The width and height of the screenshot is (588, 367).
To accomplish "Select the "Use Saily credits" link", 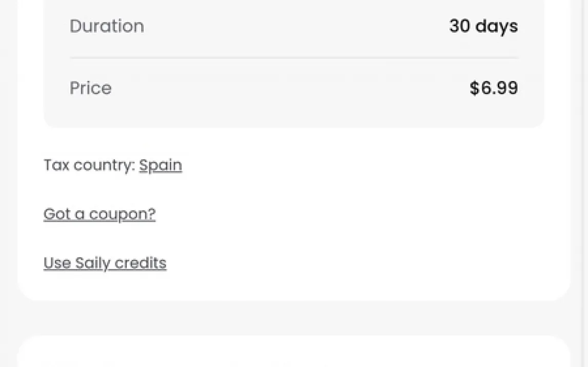I will click(105, 263).
